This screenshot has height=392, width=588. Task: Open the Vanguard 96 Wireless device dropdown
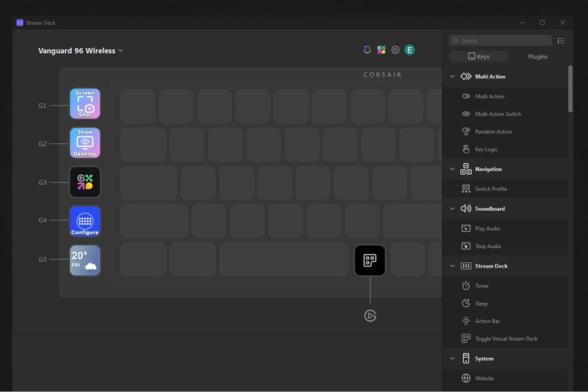[80, 50]
